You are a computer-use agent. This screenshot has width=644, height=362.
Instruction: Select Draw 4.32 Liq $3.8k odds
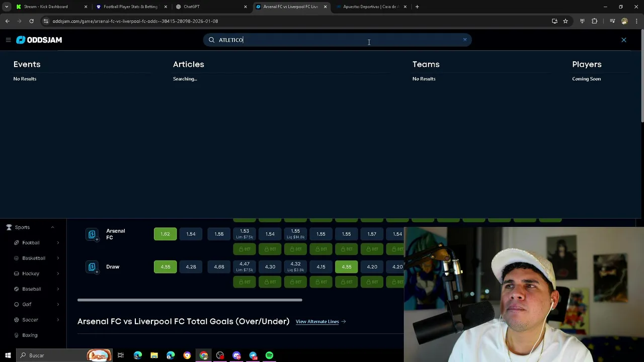295,267
